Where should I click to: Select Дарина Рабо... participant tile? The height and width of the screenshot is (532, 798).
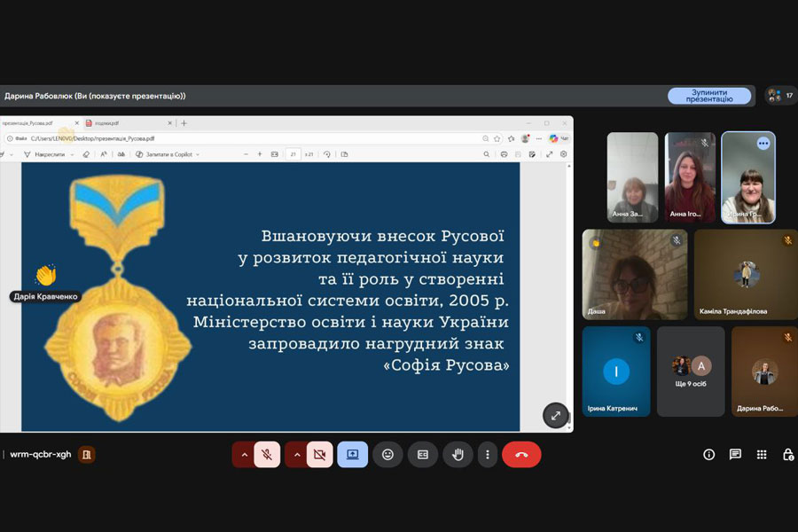(764, 372)
